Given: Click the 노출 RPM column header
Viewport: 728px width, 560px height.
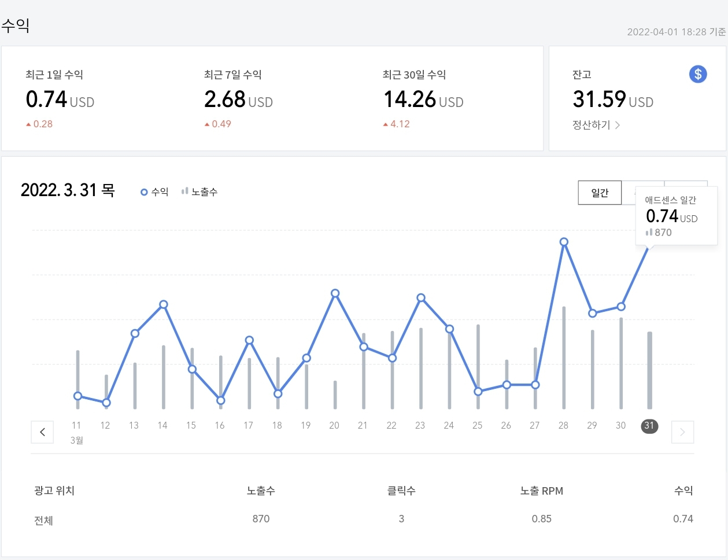Looking at the screenshot, I should (x=542, y=491).
